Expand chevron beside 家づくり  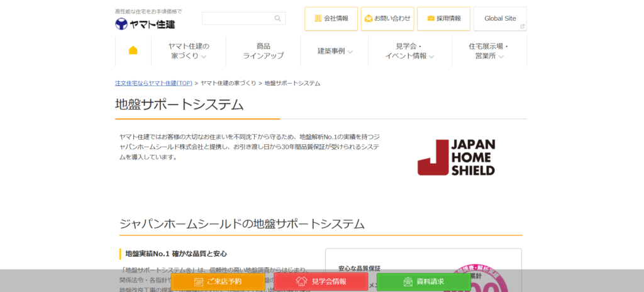coord(204,57)
